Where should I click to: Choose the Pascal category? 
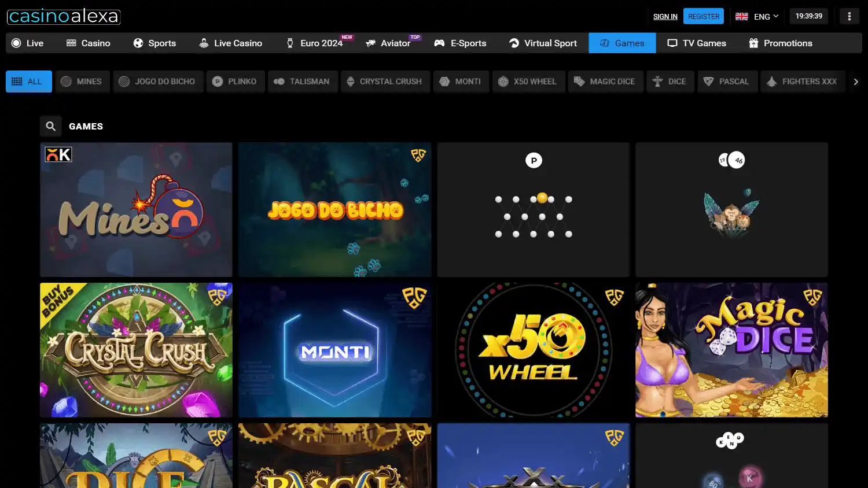pos(727,82)
